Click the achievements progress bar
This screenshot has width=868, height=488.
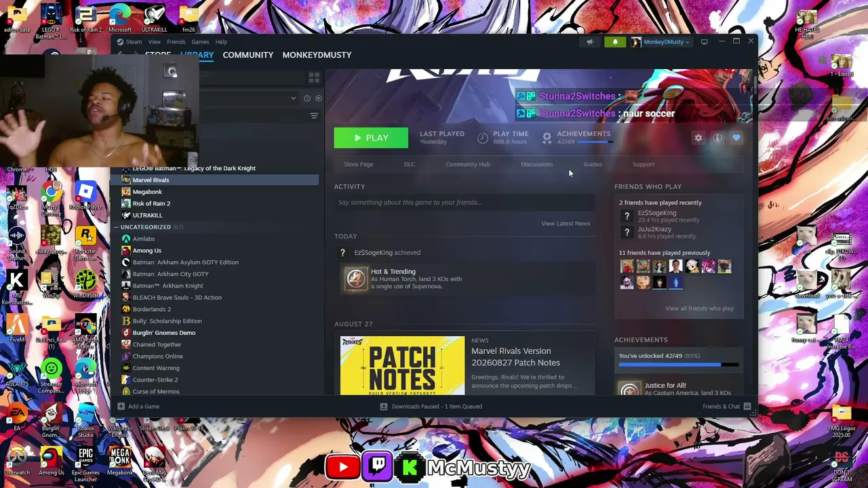tap(679, 365)
